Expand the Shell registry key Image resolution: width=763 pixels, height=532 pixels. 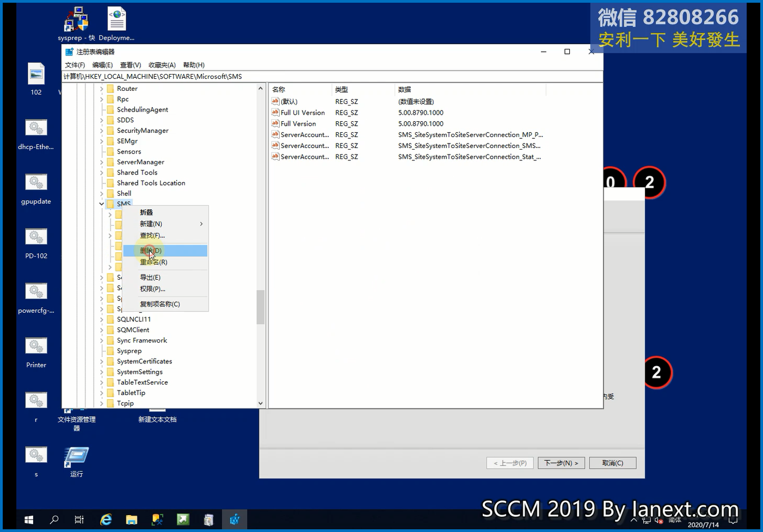102,194
